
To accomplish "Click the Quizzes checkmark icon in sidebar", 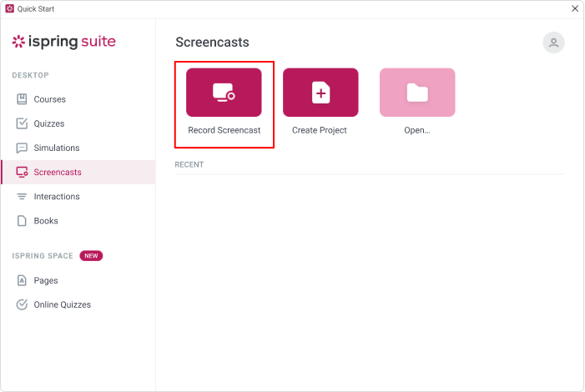I will (x=22, y=123).
